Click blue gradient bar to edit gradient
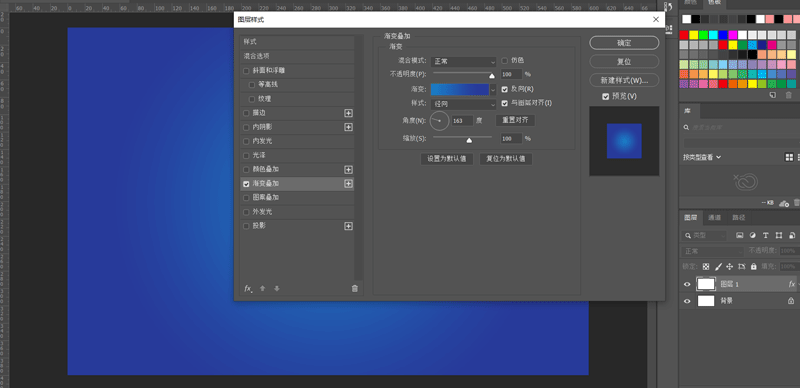 pos(460,89)
